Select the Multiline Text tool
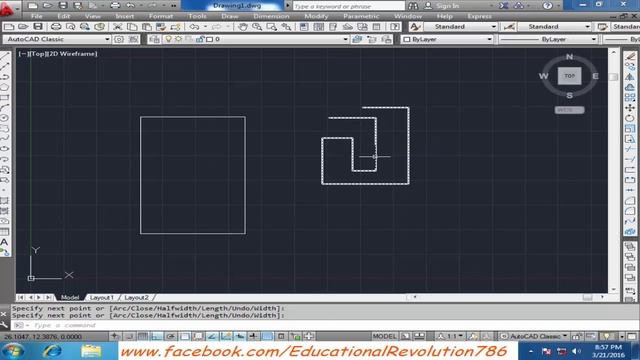 [x=4, y=242]
